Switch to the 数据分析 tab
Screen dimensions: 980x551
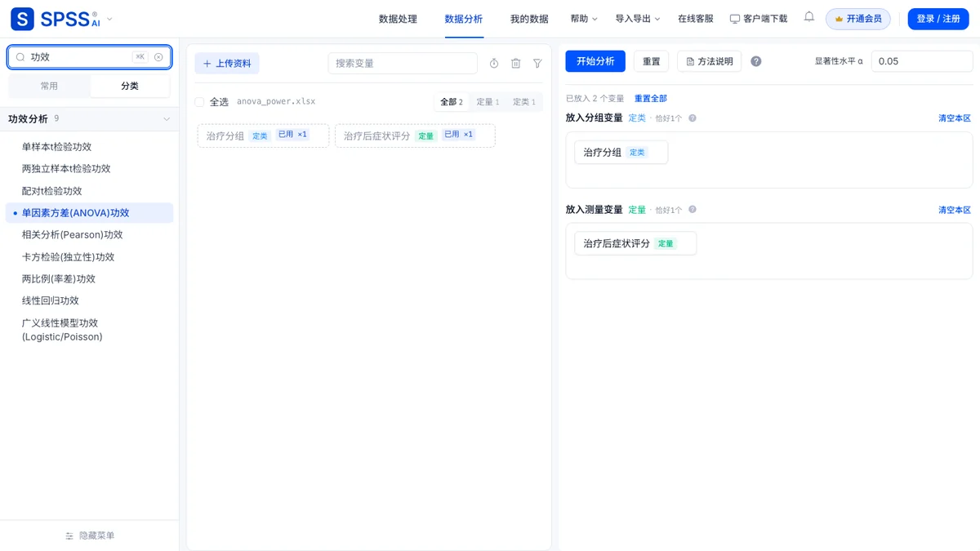click(x=464, y=19)
